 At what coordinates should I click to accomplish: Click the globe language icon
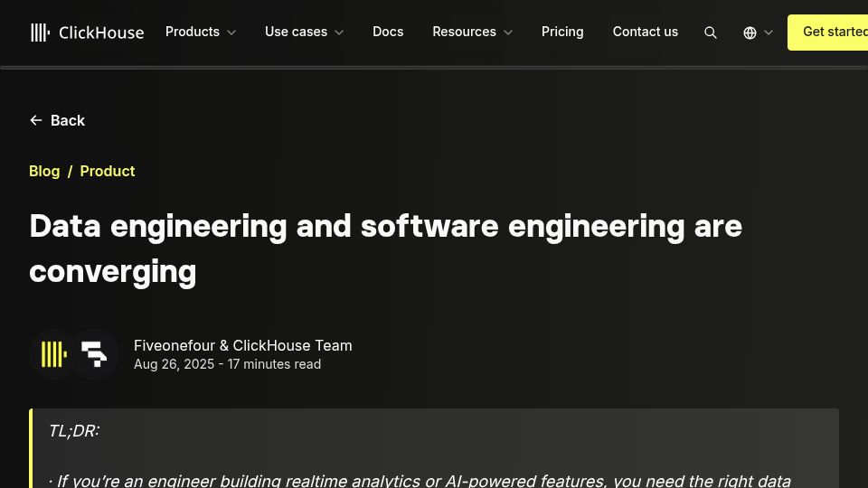click(750, 33)
